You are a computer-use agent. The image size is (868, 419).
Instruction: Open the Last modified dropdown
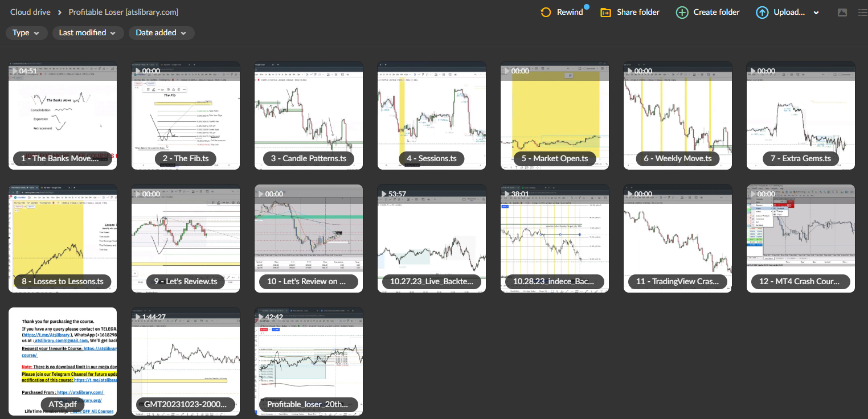(88, 32)
